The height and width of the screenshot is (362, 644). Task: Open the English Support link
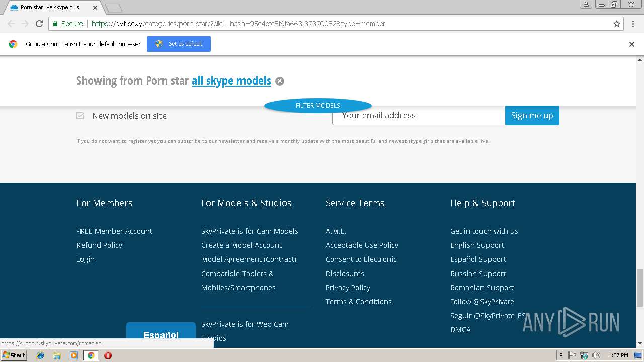pos(477,245)
